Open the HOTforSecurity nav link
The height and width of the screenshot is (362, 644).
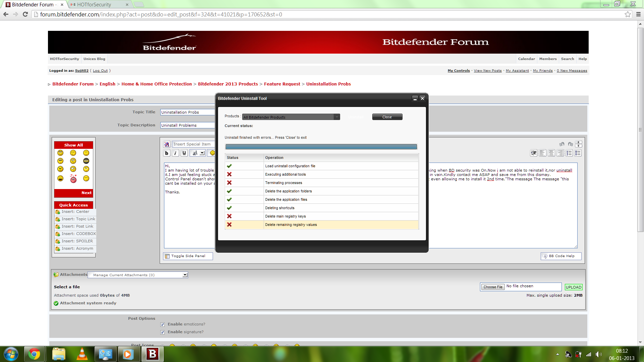(64, 59)
